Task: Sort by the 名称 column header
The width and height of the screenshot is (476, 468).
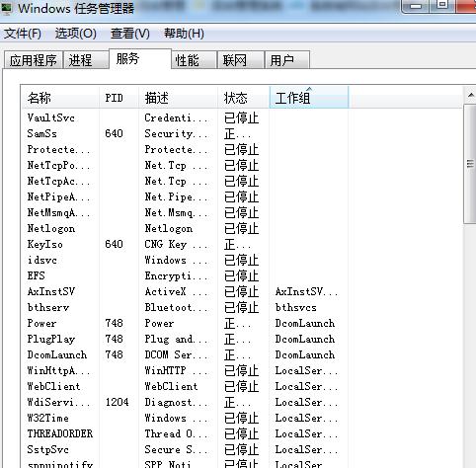Action: point(60,98)
